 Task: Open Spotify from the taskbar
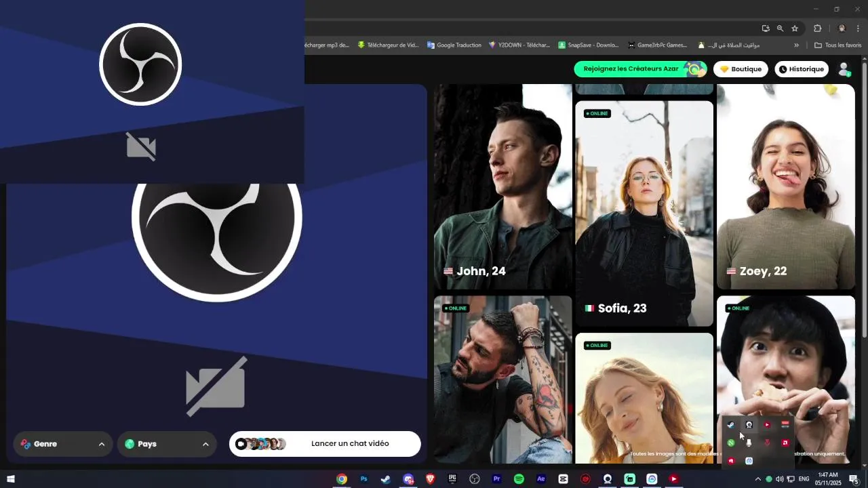[x=519, y=479]
